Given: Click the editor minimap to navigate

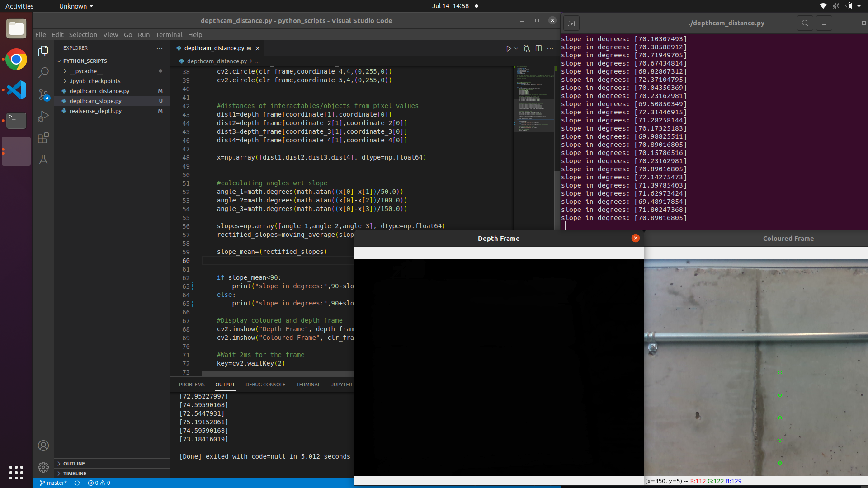Looking at the screenshot, I should tap(533, 99).
